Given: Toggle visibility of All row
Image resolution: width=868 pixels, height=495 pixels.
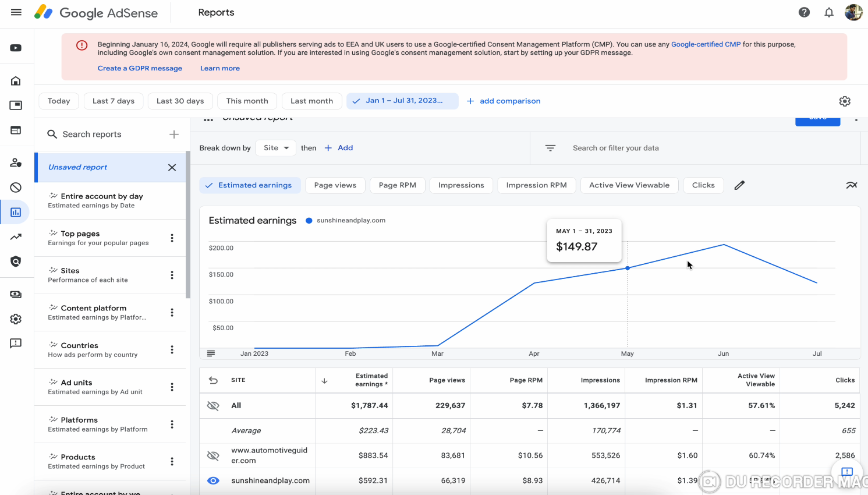Looking at the screenshot, I should point(213,406).
